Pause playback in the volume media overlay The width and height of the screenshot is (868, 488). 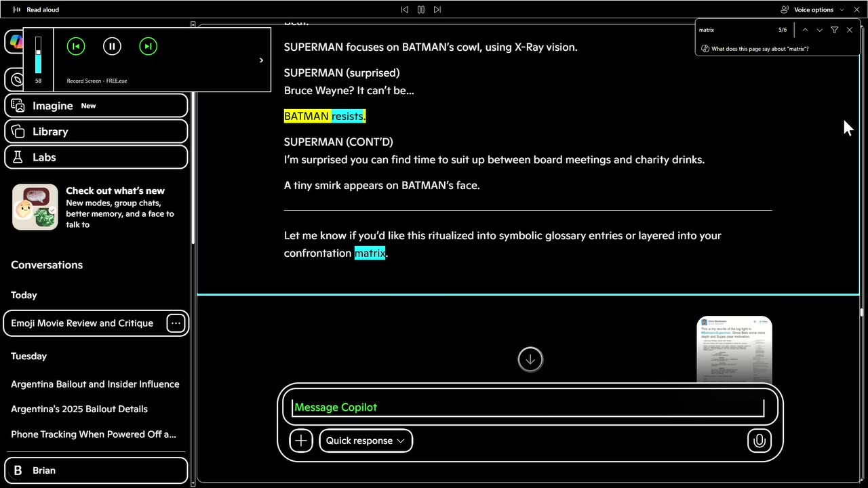[112, 46]
